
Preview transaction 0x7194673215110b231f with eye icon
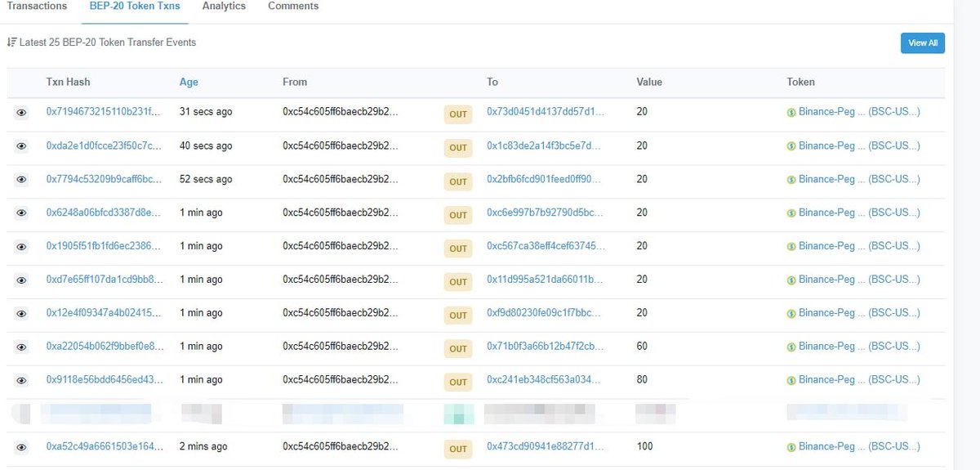pos(21,113)
